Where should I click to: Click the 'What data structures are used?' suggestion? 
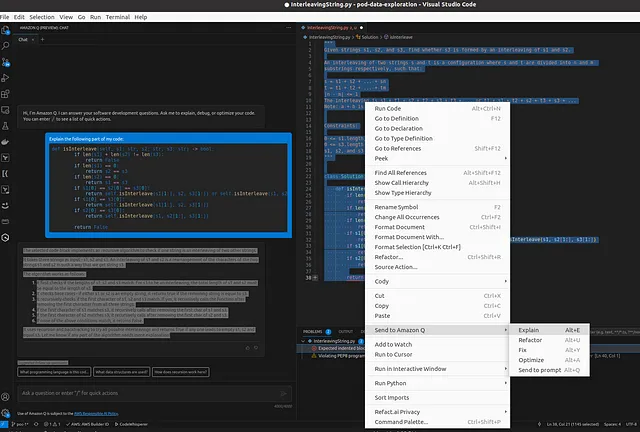tap(122, 372)
